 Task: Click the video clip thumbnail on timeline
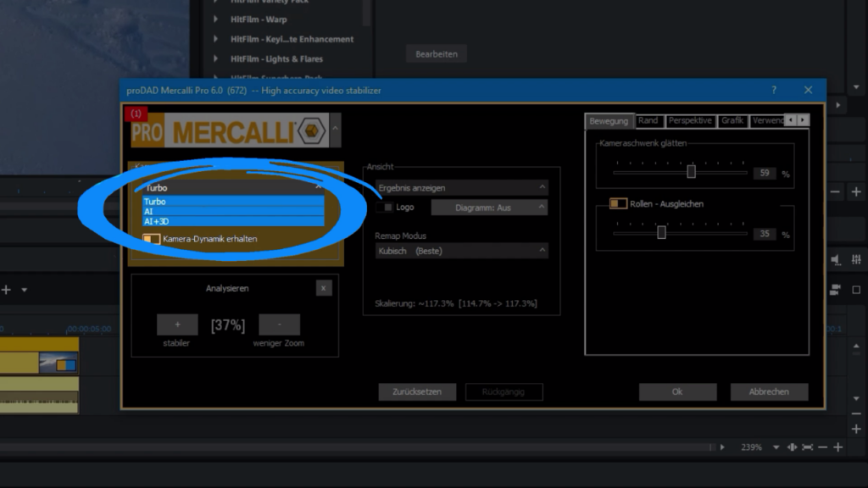(58, 363)
